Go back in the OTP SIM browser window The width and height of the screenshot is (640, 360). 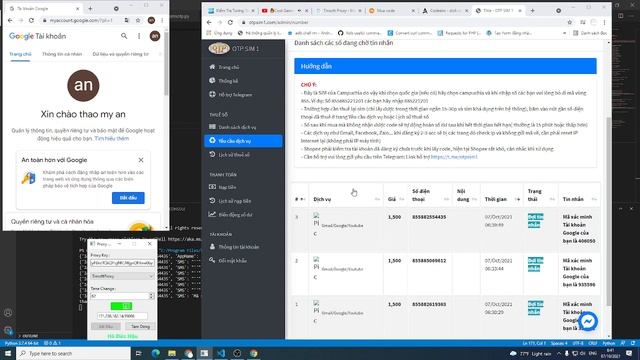209,22
